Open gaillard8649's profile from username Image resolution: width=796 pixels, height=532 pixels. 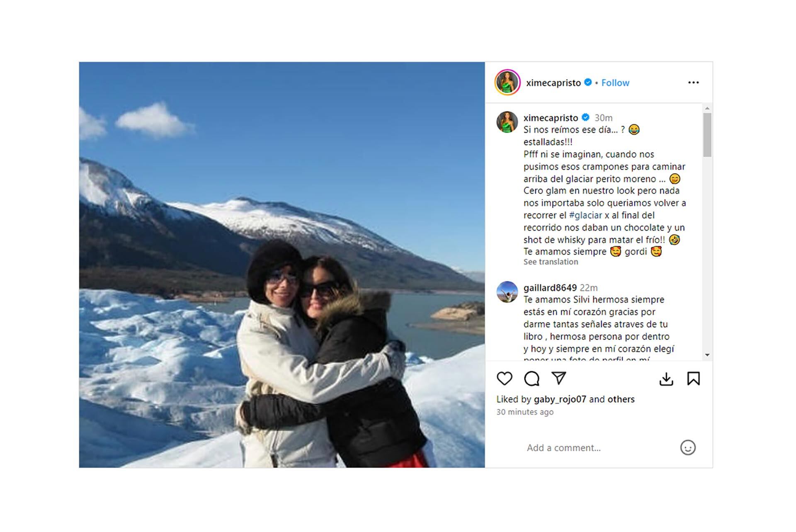click(550, 287)
